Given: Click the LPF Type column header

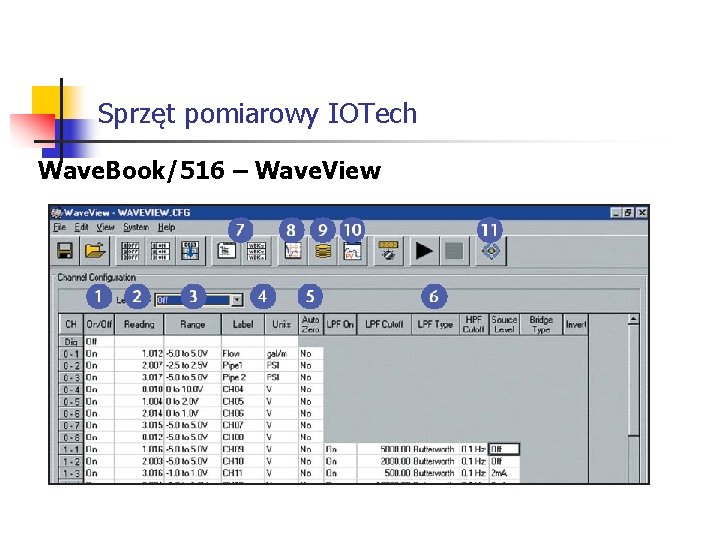Looking at the screenshot, I should pos(435,325).
